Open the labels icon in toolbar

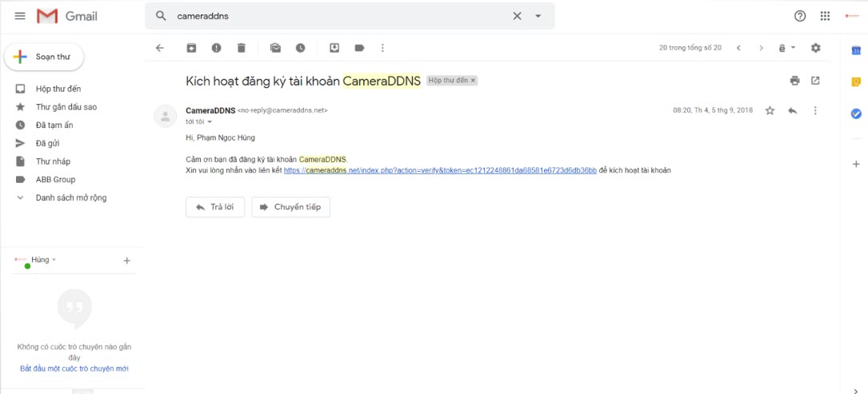pos(359,48)
